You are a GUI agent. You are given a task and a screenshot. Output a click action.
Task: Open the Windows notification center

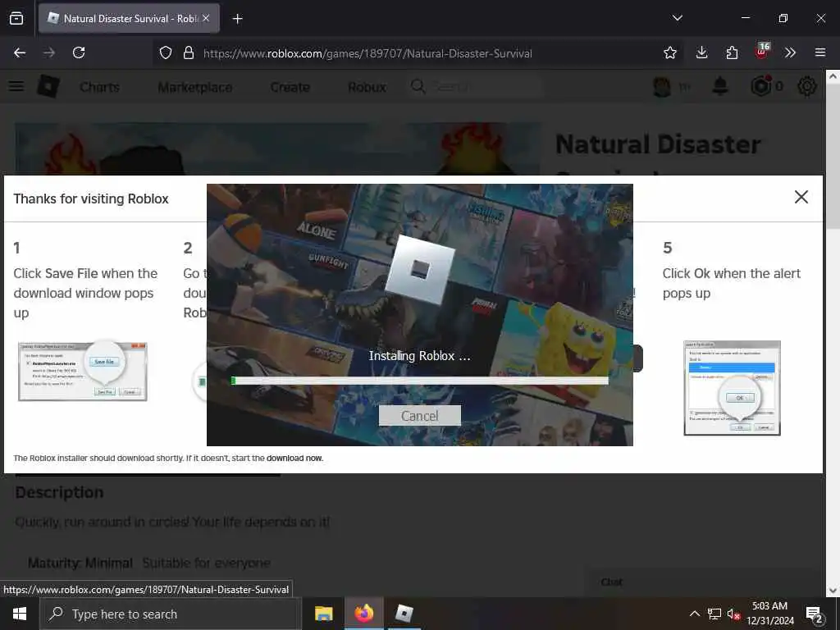[815, 614]
